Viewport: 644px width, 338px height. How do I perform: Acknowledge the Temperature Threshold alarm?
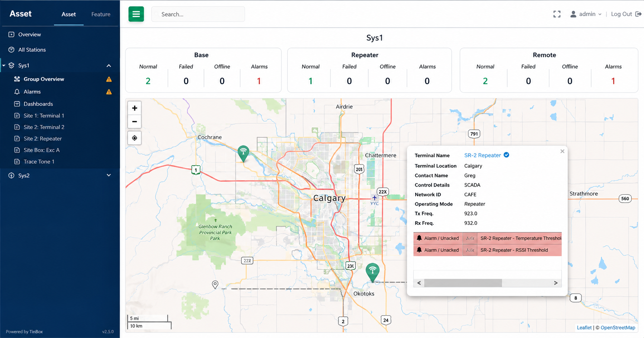pos(470,238)
